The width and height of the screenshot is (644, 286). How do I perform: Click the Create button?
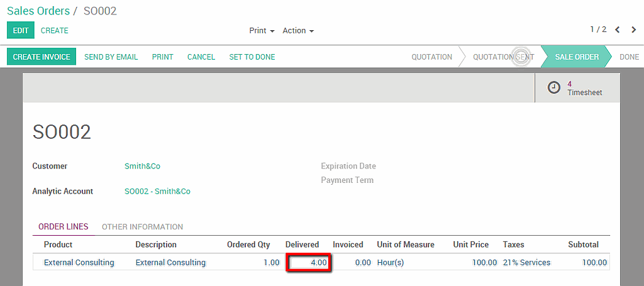pos(55,30)
